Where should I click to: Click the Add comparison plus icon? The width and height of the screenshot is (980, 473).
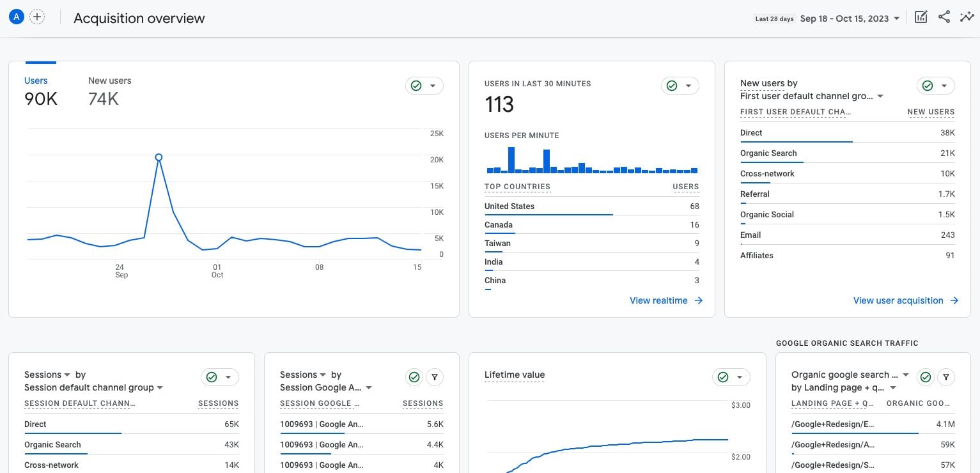tap(37, 17)
